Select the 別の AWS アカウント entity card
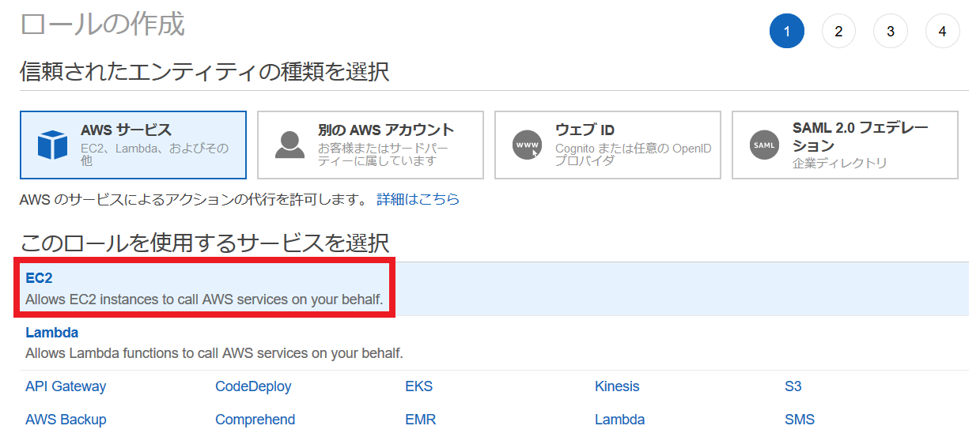This screenshot has height=437, width=980. point(370,145)
